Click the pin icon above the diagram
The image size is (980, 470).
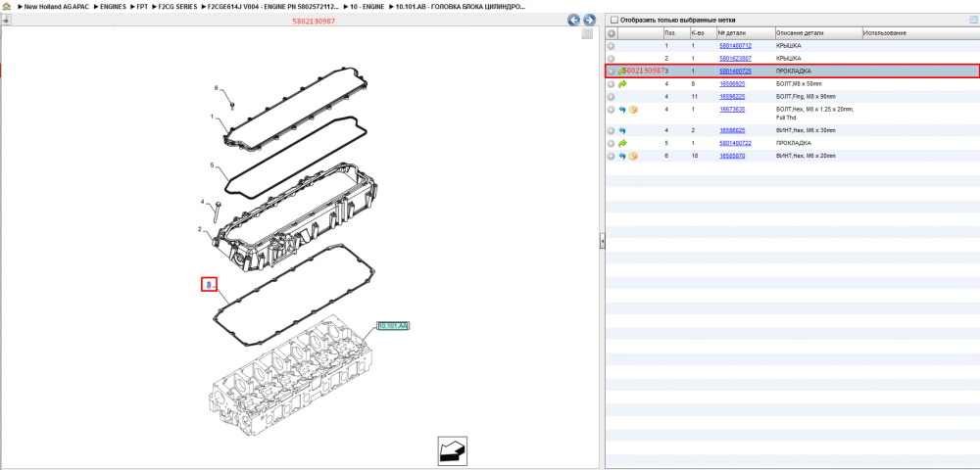pyautogui.click(x=6, y=20)
